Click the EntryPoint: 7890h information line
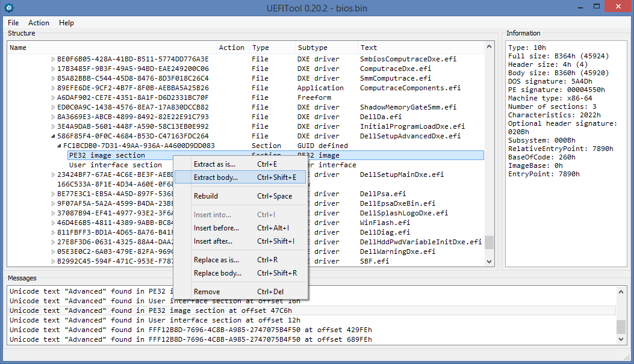The height and width of the screenshot is (364, 634). (x=544, y=174)
